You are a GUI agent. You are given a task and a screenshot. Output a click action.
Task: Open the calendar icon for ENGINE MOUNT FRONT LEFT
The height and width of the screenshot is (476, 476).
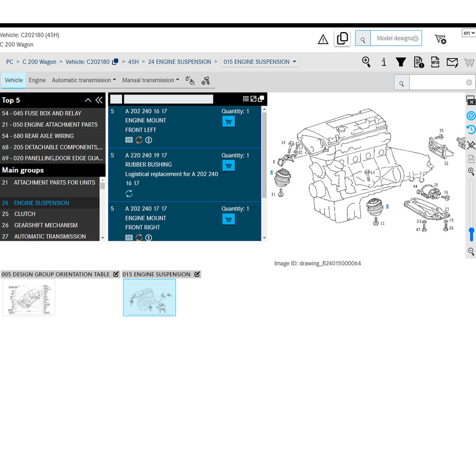tap(129, 140)
